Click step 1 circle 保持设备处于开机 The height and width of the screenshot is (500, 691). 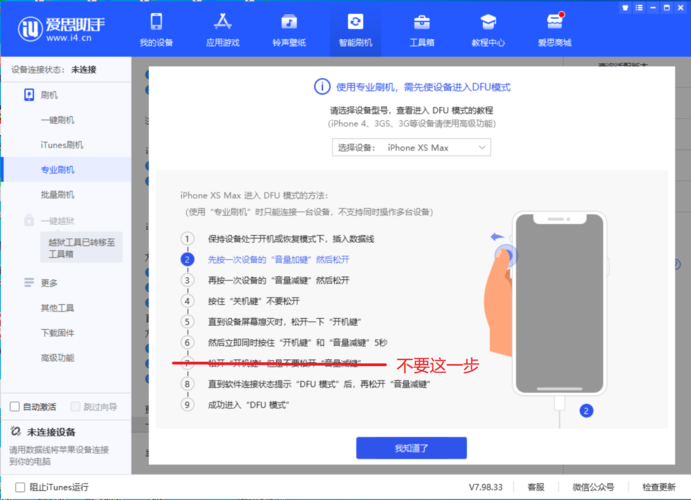187,239
